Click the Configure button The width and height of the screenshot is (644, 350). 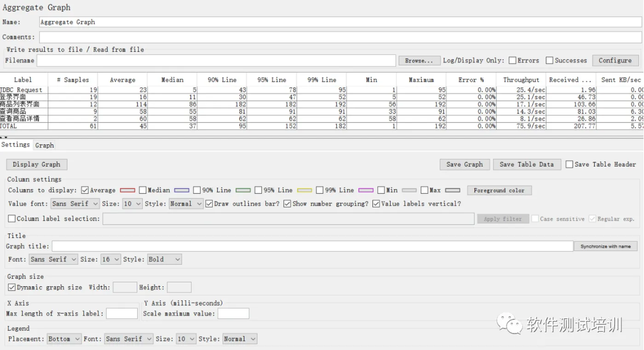(x=615, y=60)
